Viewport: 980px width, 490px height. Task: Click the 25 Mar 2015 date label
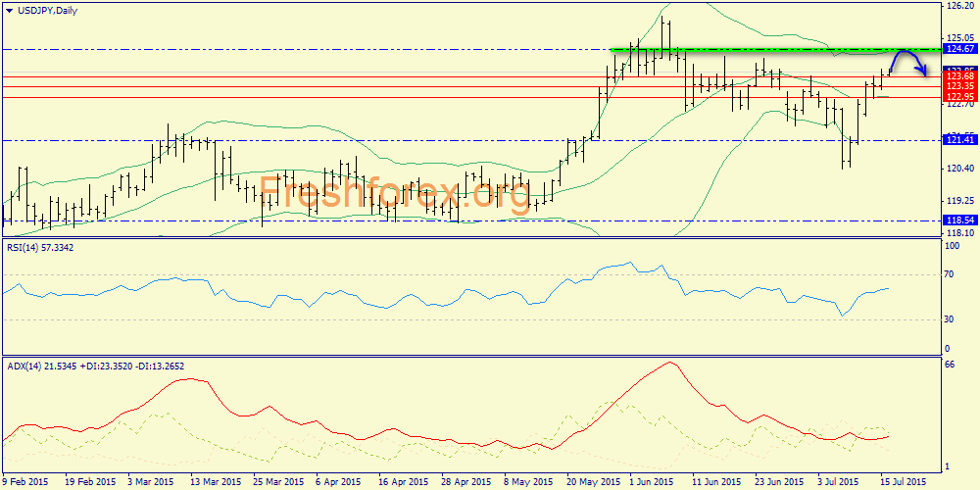click(276, 482)
